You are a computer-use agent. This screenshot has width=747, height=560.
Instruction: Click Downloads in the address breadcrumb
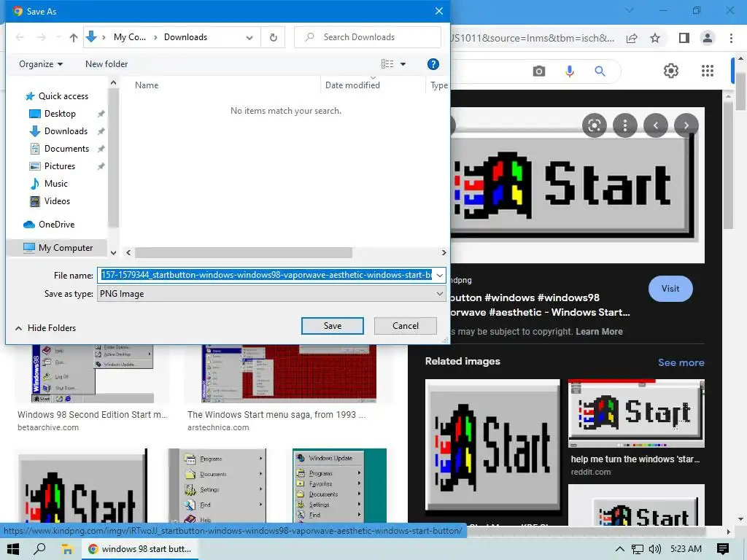click(186, 37)
